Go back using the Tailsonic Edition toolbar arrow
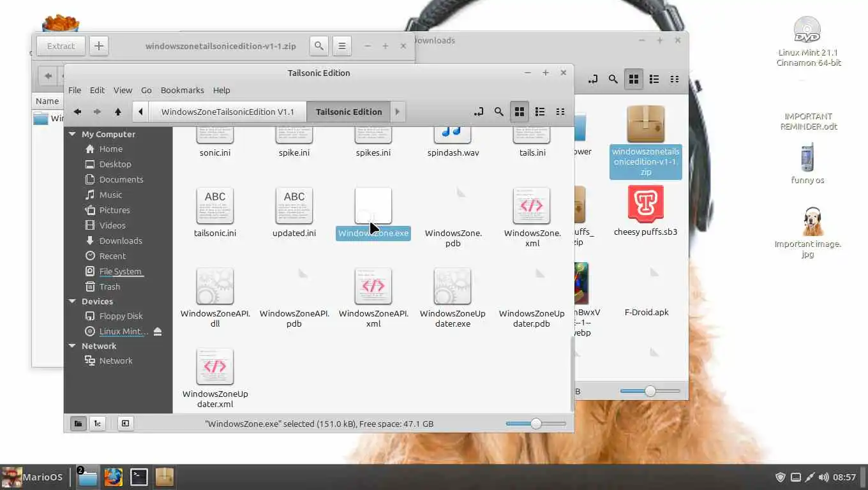 tap(77, 112)
